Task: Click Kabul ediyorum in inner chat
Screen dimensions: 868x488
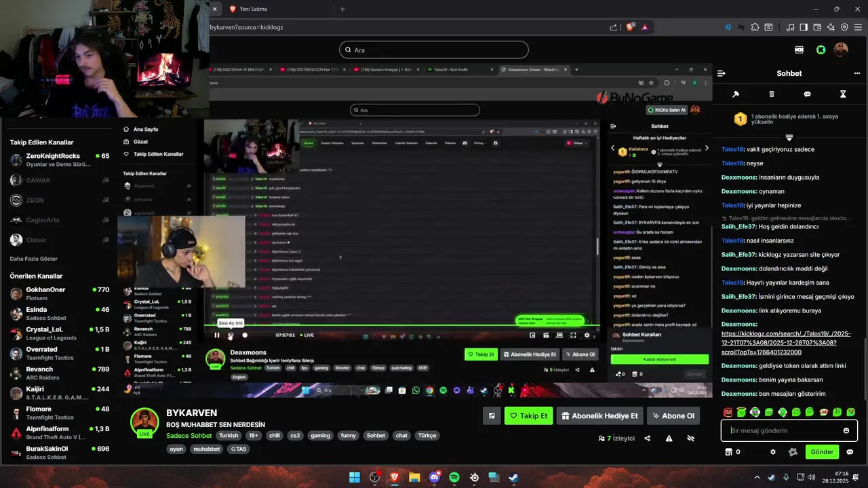Action: 659,359
